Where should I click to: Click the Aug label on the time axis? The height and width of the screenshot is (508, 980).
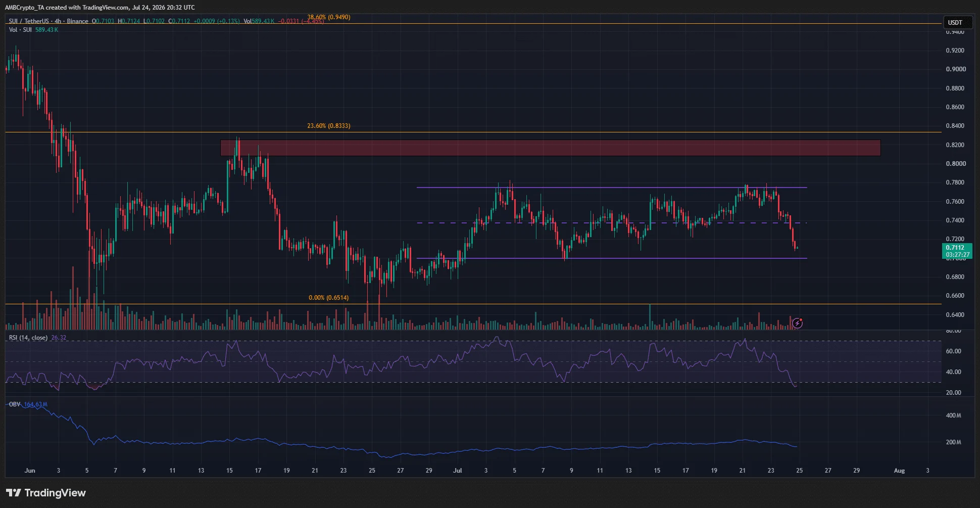[x=899, y=471]
